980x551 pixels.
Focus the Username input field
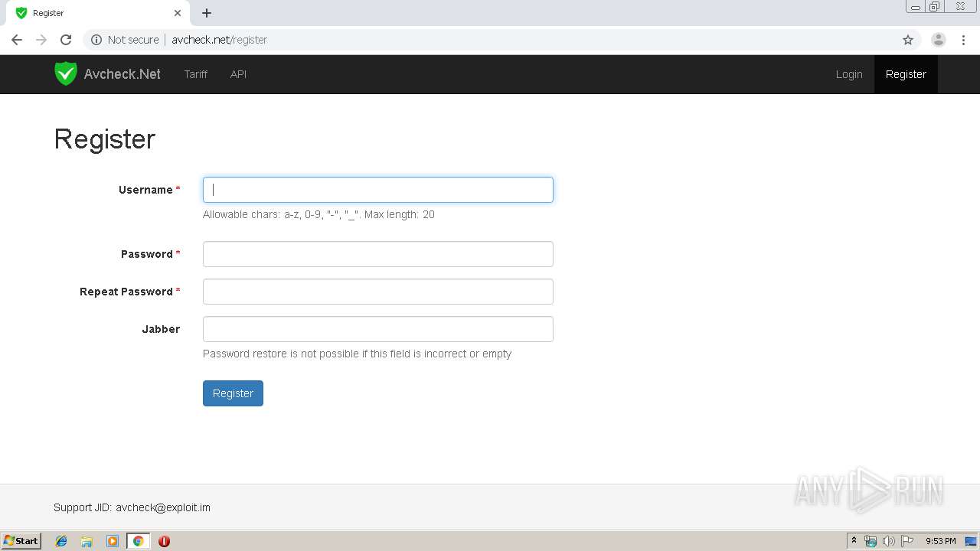tap(378, 190)
